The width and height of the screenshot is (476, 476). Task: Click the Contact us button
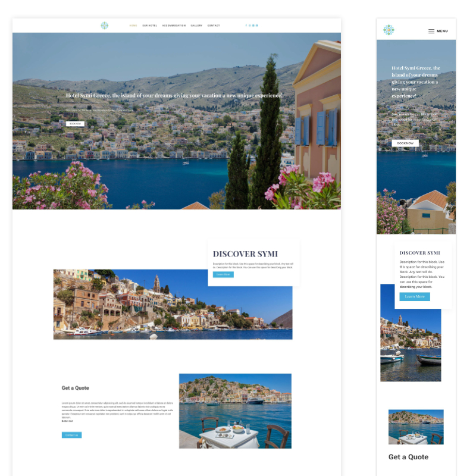[71, 435]
